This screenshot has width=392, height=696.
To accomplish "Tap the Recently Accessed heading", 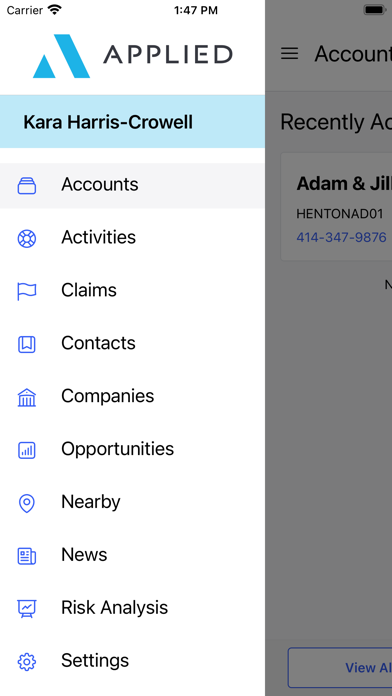I will (x=336, y=122).
